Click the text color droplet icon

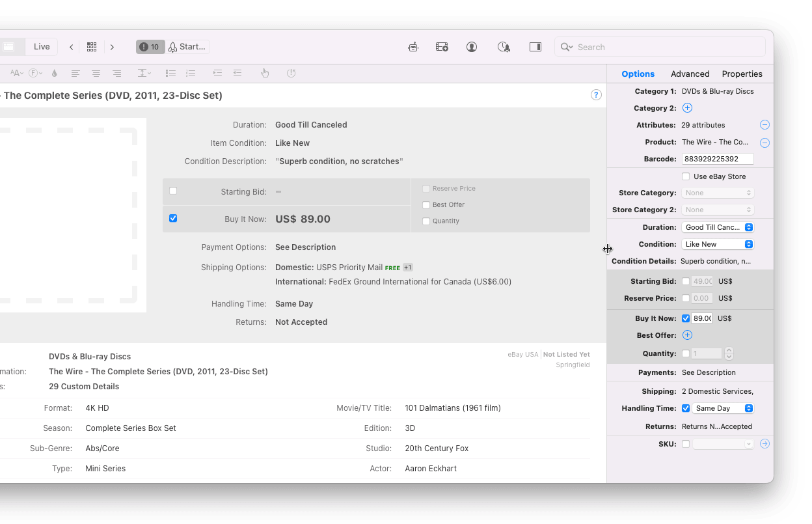pos(55,74)
